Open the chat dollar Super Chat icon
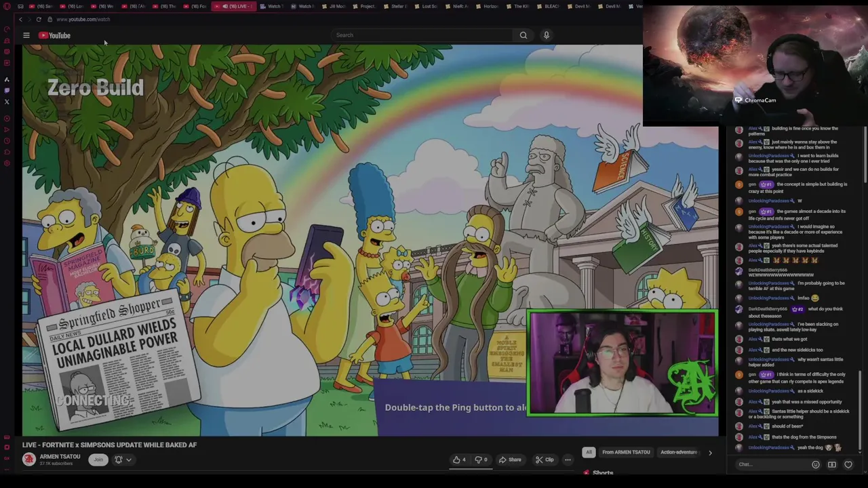The height and width of the screenshot is (488, 868). click(832, 465)
